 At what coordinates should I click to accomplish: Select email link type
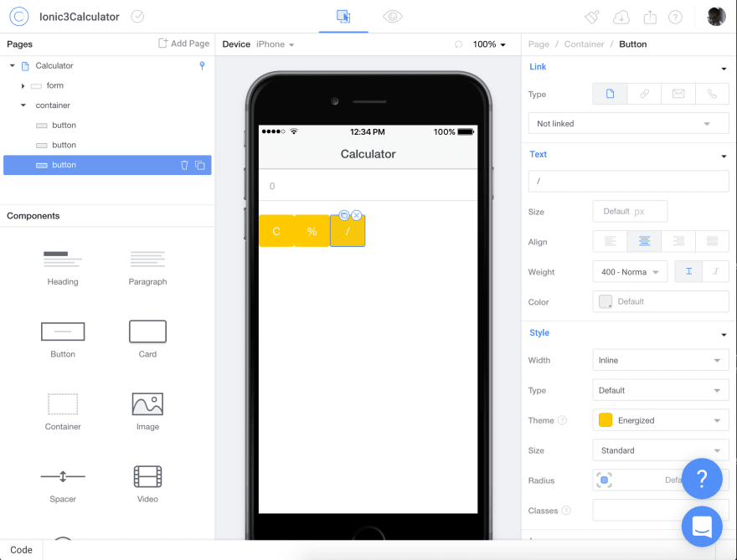tap(678, 94)
